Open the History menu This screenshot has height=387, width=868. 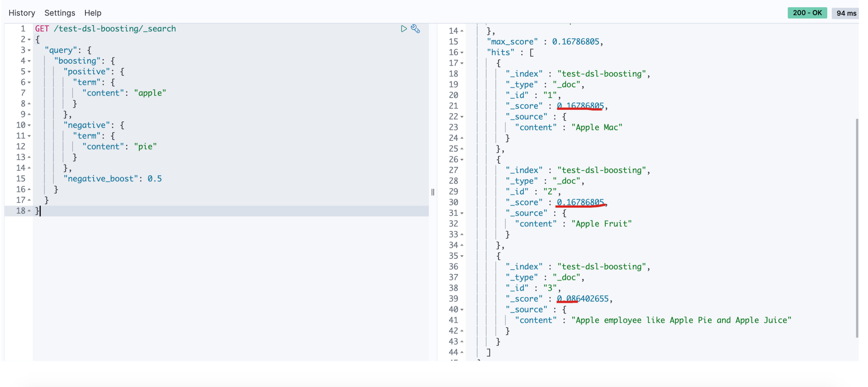click(22, 13)
